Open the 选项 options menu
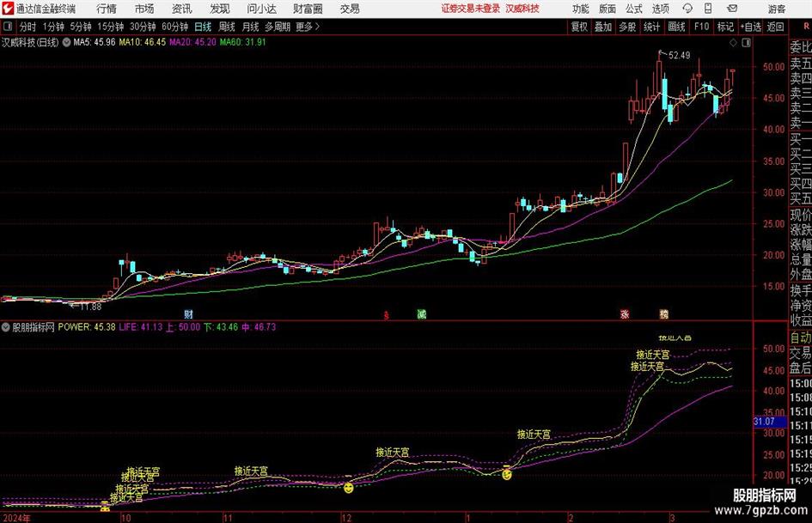This screenshot has width=812, height=523. coord(660,9)
